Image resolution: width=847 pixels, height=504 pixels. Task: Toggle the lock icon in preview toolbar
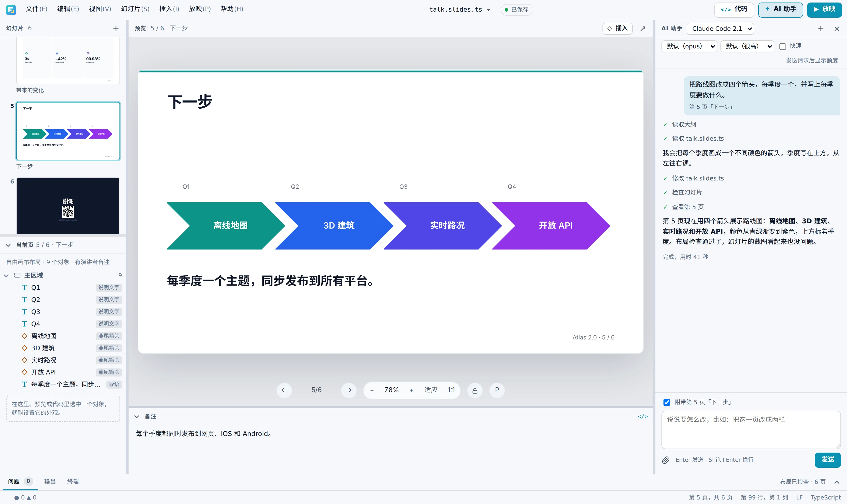(x=475, y=391)
